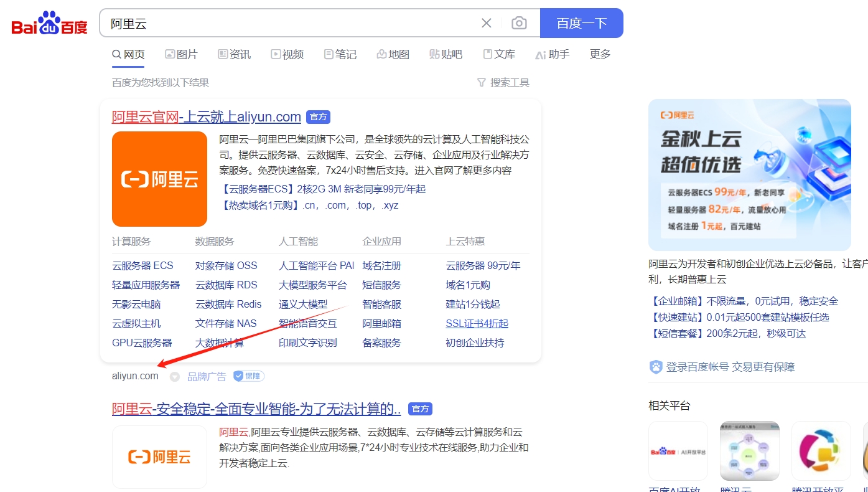The height and width of the screenshot is (492, 868).
Task: Open 人工智能平台 PAI link
Action: [x=316, y=265]
